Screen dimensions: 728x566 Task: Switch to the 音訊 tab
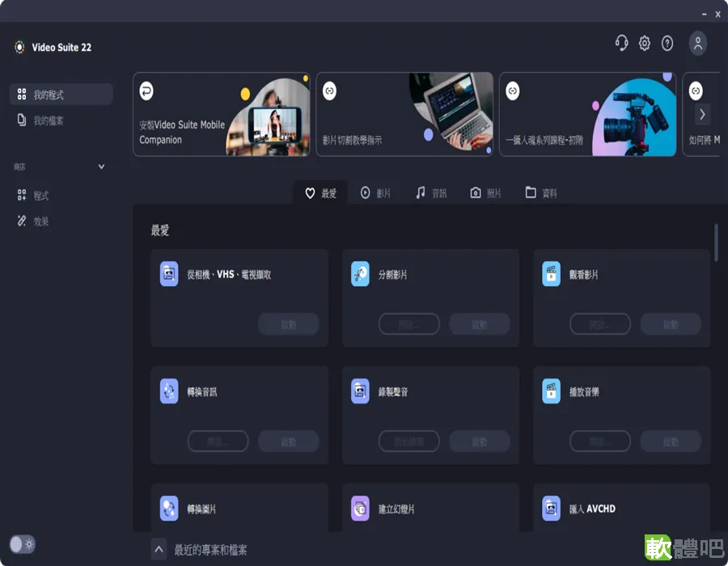(x=431, y=192)
